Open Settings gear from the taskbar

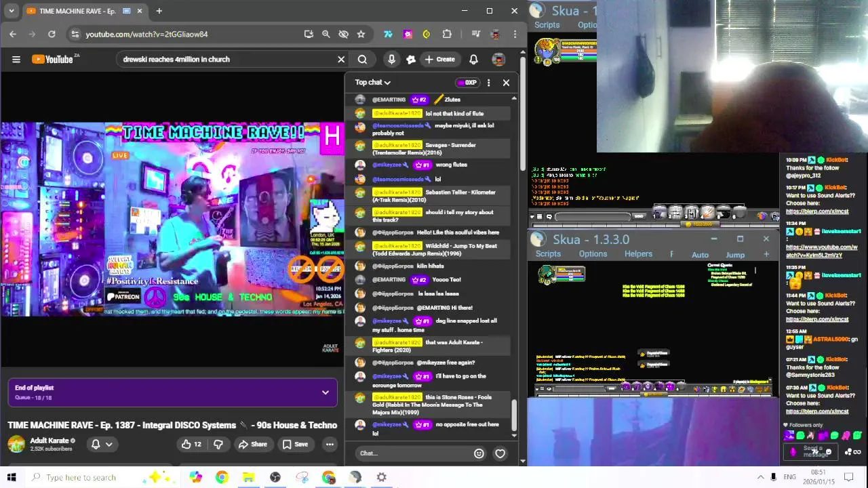[382, 477]
